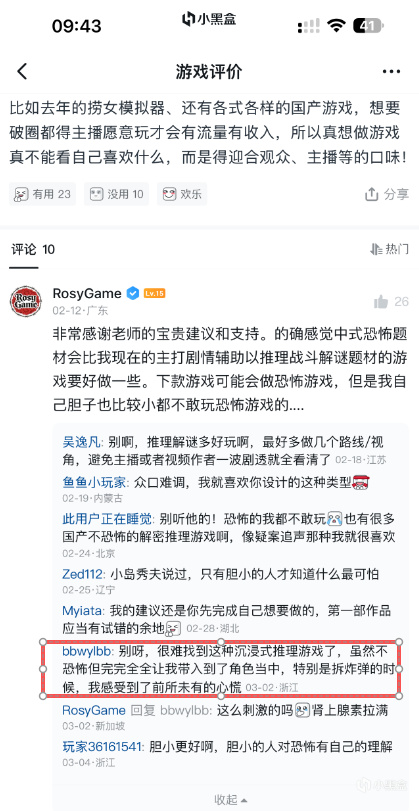This screenshot has width=419, height=811.
Task: Tap the 玩家36161541 username
Action: point(102,747)
